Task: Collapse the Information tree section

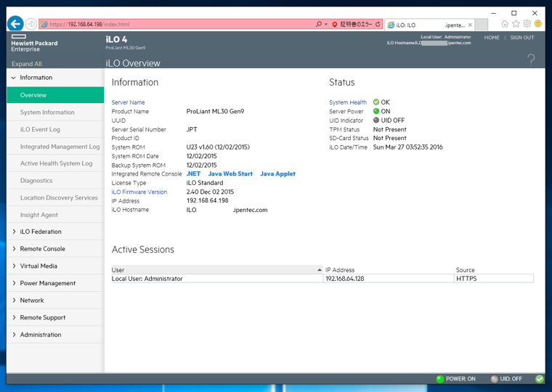Action: pyautogui.click(x=14, y=78)
